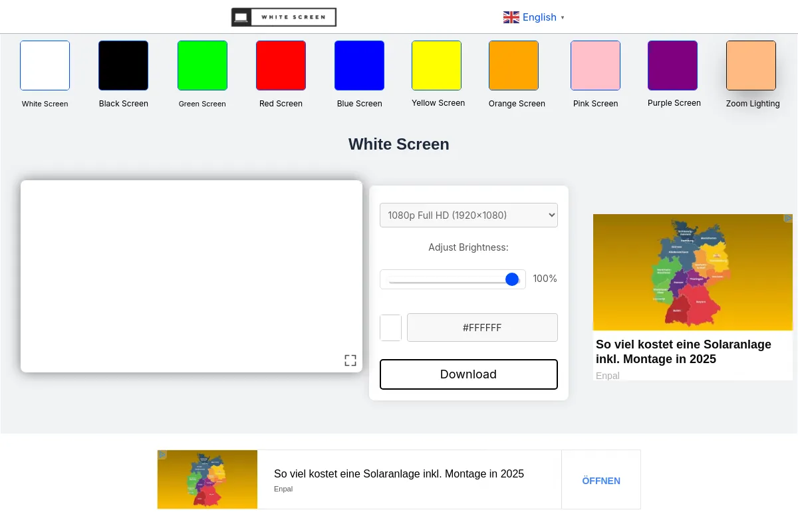Expand the 1080p Full HD resolution dropdown
The height and width of the screenshot is (532, 798).
(468, 215)
